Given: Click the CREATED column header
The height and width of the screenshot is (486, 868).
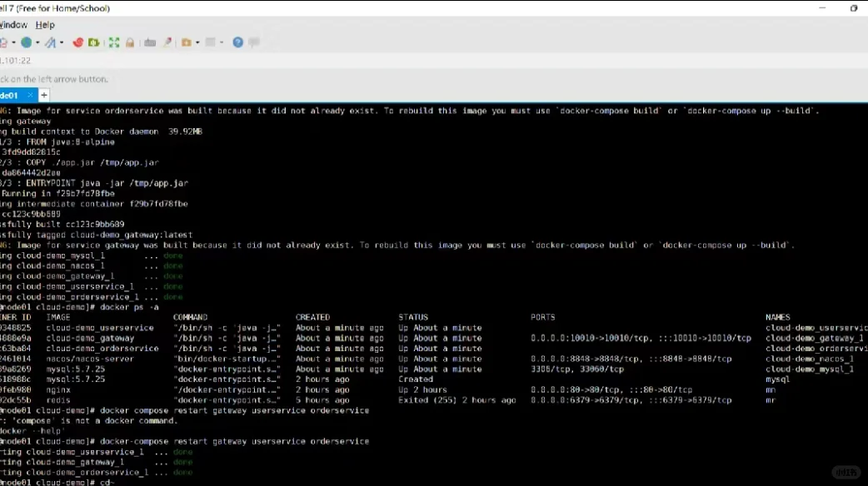Looking at the screenshot, I should click(312, 317).
